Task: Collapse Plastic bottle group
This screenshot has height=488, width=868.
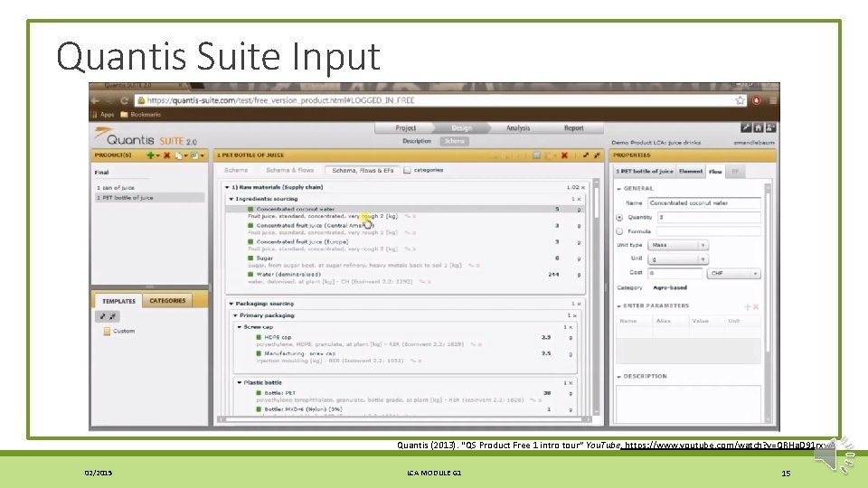Action: click(x=239, y=382)
